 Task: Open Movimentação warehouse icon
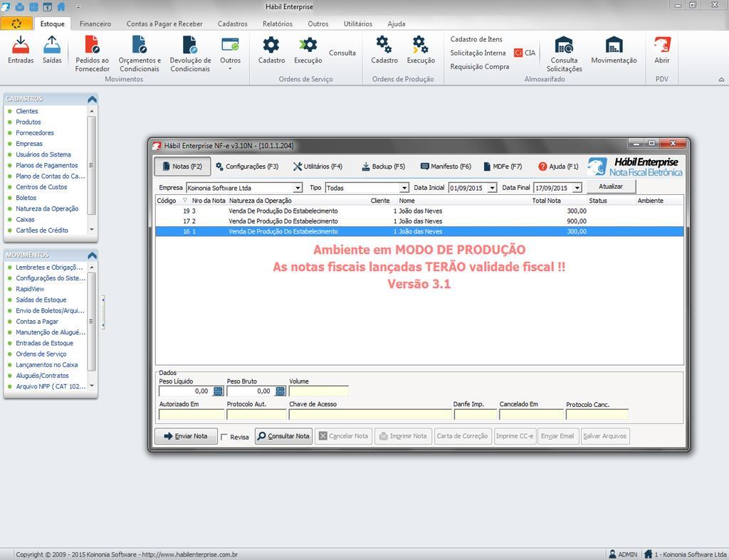(x=614, y=51)
